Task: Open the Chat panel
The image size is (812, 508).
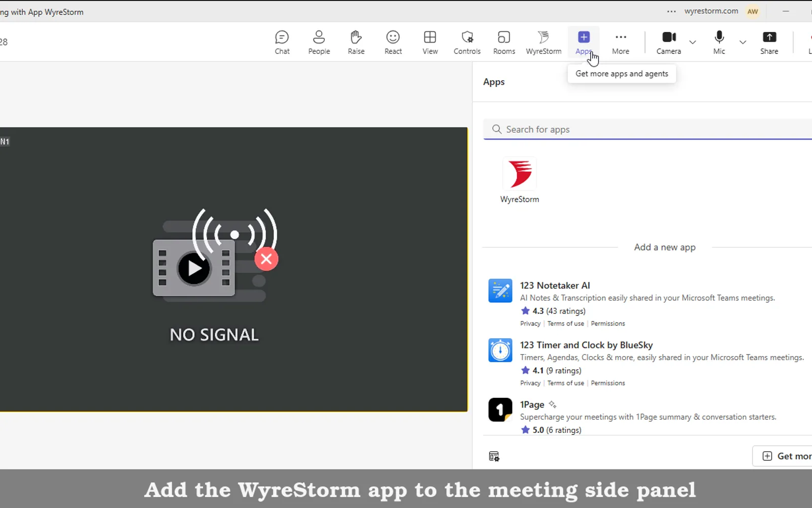Action: tap(282, 43)
